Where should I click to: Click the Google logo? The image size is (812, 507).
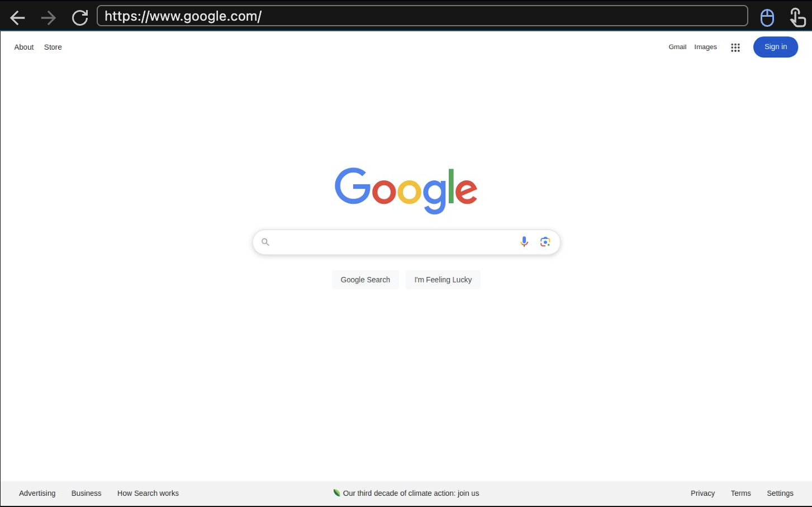coord(406,190)
